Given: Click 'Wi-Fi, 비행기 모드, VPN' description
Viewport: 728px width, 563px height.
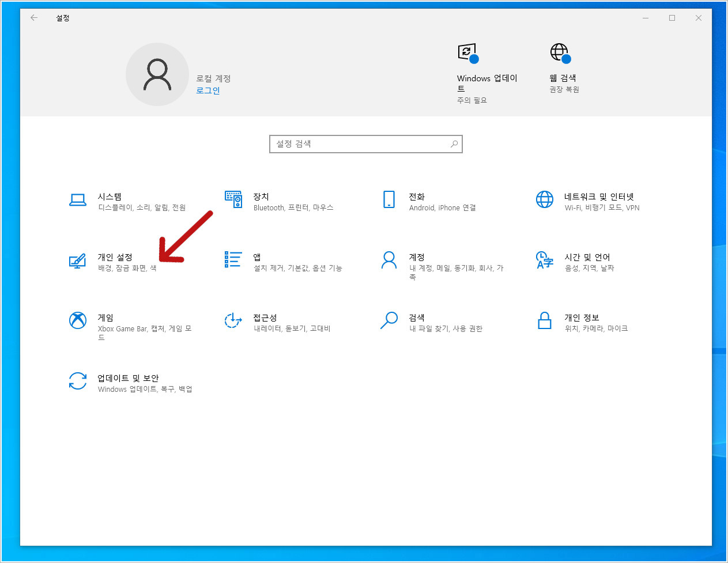Looking at the screenshot, I should point(602,207).
